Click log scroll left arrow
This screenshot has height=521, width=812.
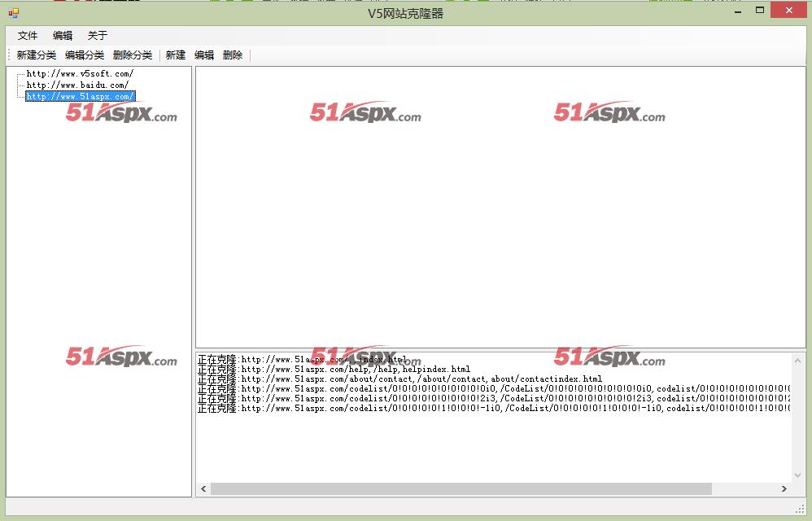click(203, 489)
